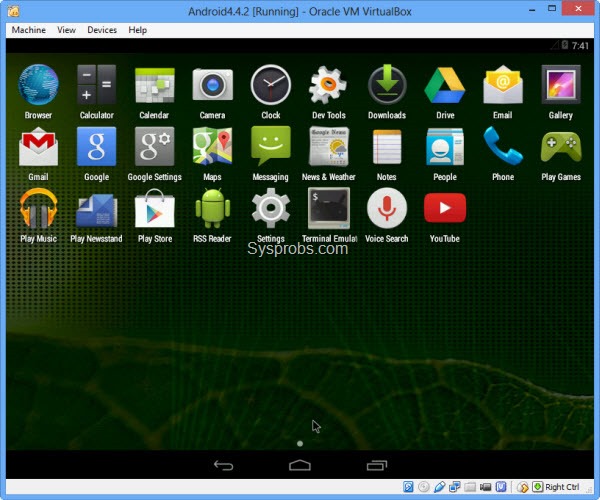
Task: Launch the Email app
Action: [x=503, y=85]
